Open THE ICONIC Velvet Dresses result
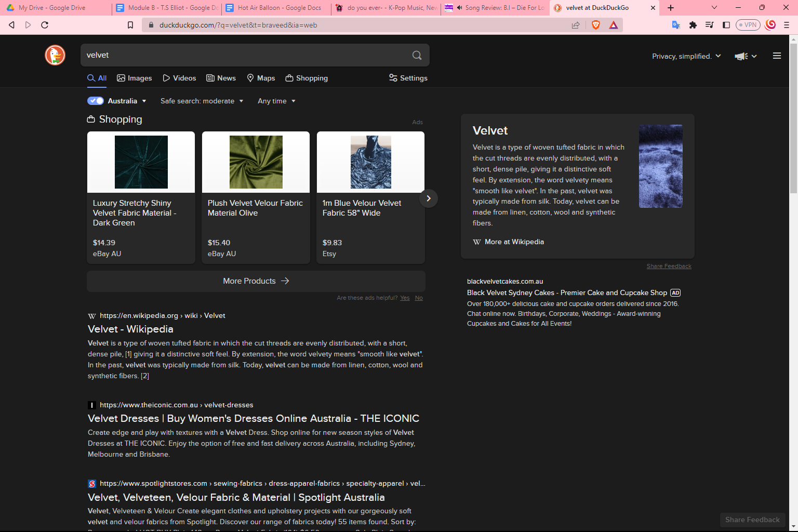This screenshot has height=532, width=798. coord(254,418)
